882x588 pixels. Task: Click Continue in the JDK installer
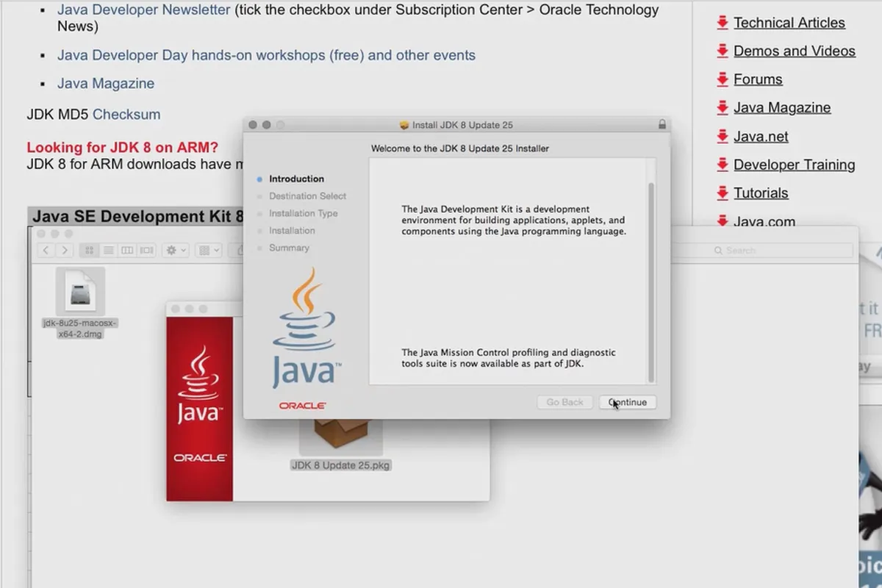pyautogui.click(x=627, y=402)
